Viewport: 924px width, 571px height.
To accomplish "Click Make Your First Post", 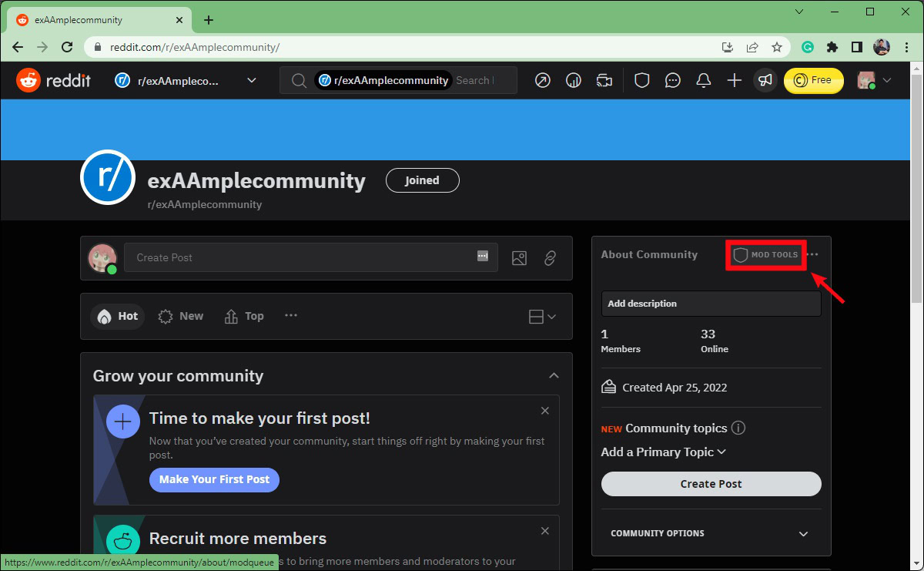I will point(214,479).
